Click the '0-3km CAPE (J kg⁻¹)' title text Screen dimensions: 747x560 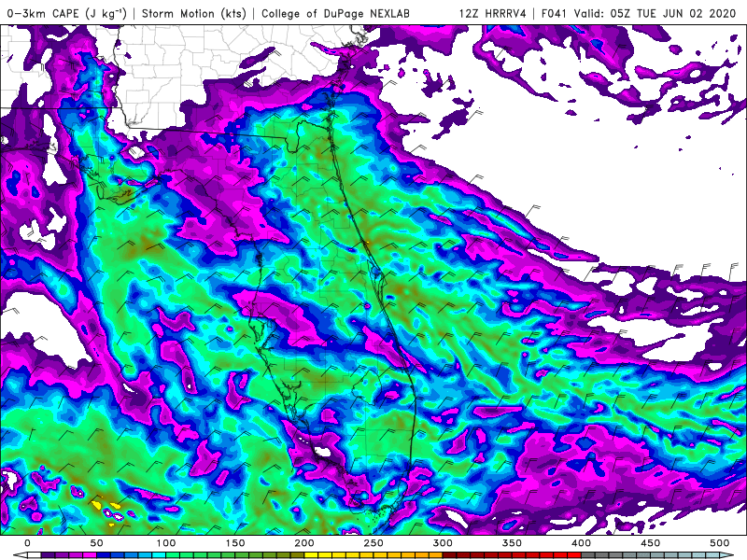pos(66,13)
